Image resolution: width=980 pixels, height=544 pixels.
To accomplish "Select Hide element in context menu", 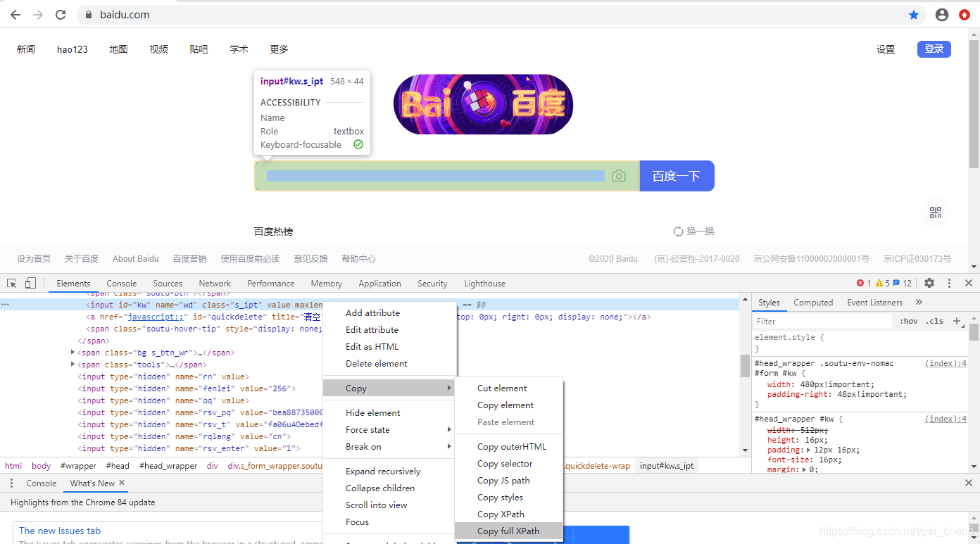I will (x=389, y=413).
